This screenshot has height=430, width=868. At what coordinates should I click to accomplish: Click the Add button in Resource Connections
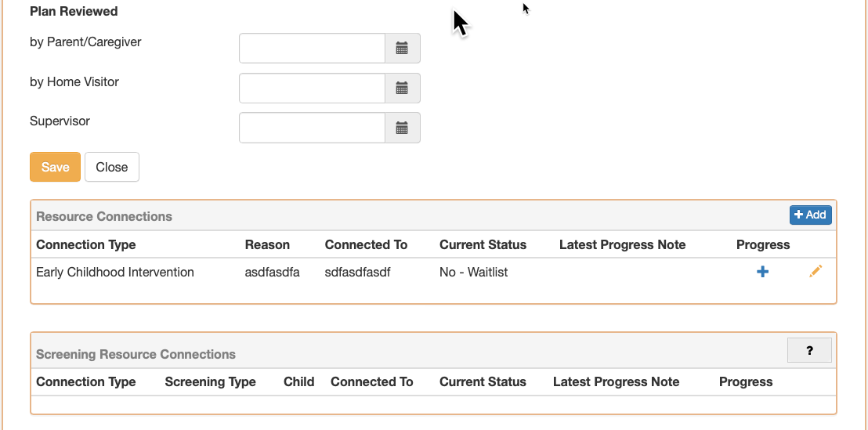(811, 215)
